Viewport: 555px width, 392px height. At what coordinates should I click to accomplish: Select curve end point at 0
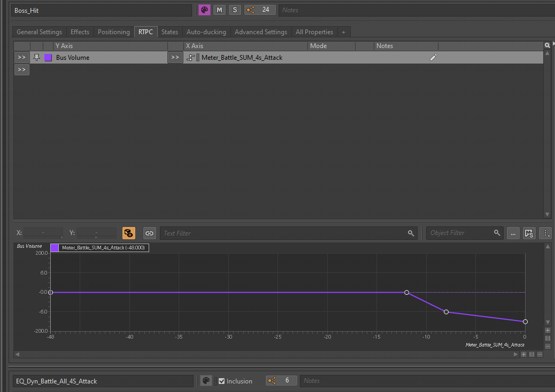(525, 322)
